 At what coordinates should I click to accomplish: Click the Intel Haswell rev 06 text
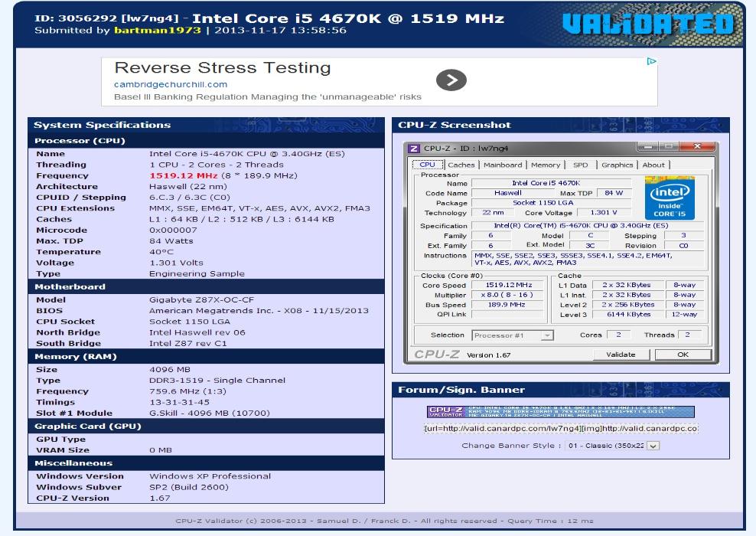pyautogui.click(x=197, y=332)
